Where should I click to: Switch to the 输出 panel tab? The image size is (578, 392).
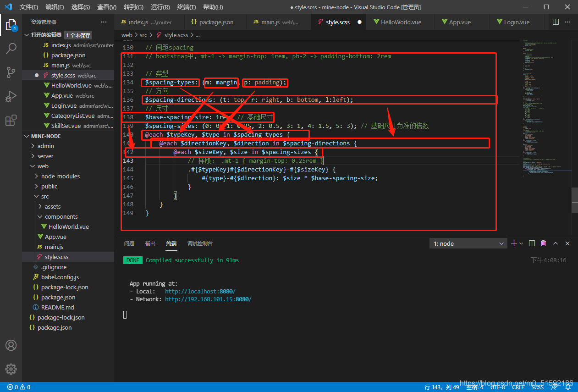coord(150,243)
